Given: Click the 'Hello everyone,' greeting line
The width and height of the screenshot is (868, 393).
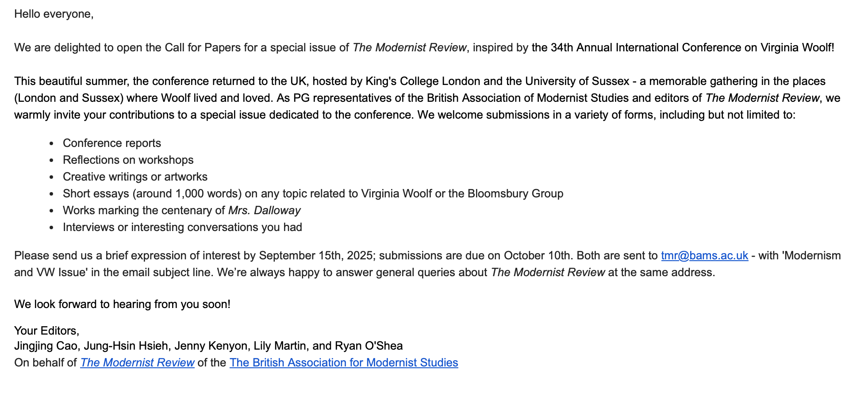Looking at the screenshot, I should pyautogui.click(x=54, y=14).
